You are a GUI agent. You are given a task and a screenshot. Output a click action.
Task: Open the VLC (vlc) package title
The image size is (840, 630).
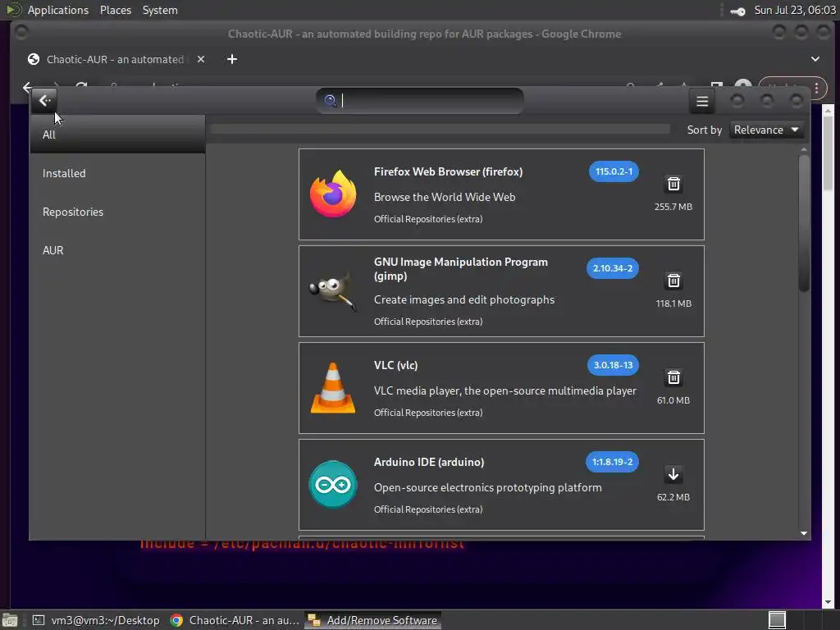tap(395, 365)
